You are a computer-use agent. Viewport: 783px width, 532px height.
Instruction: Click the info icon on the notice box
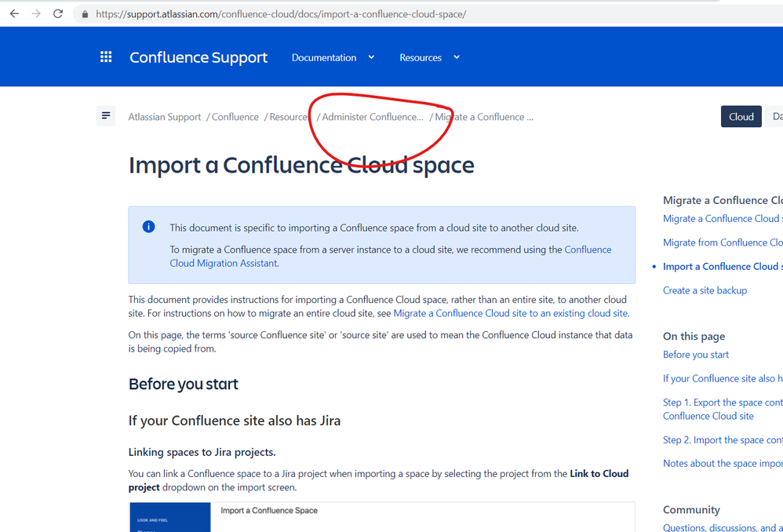click(148, 227)
